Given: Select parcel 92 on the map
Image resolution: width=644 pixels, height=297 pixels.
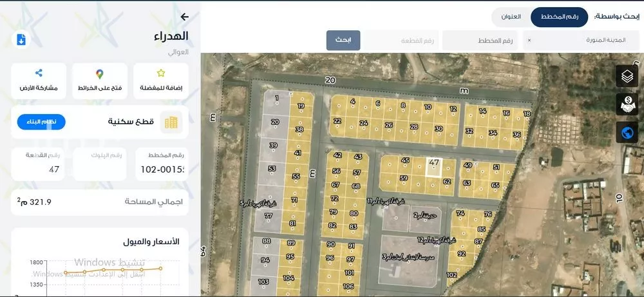Looking at the screenshot, I should (462, 253).
